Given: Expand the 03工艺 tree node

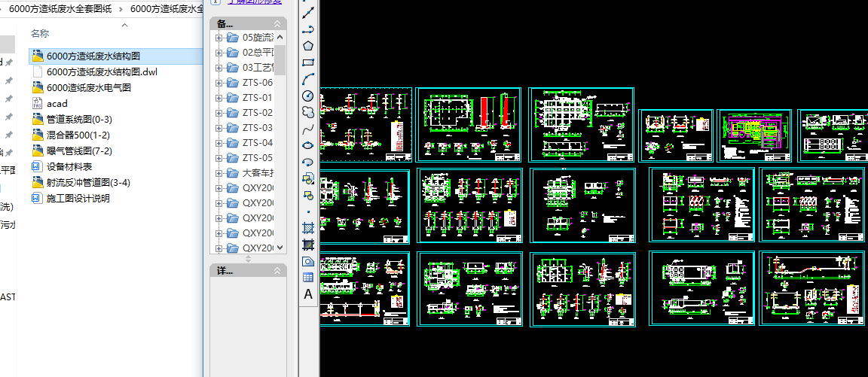Looking at the screenshot, I should pyautogui.click(x=219, y=68).
